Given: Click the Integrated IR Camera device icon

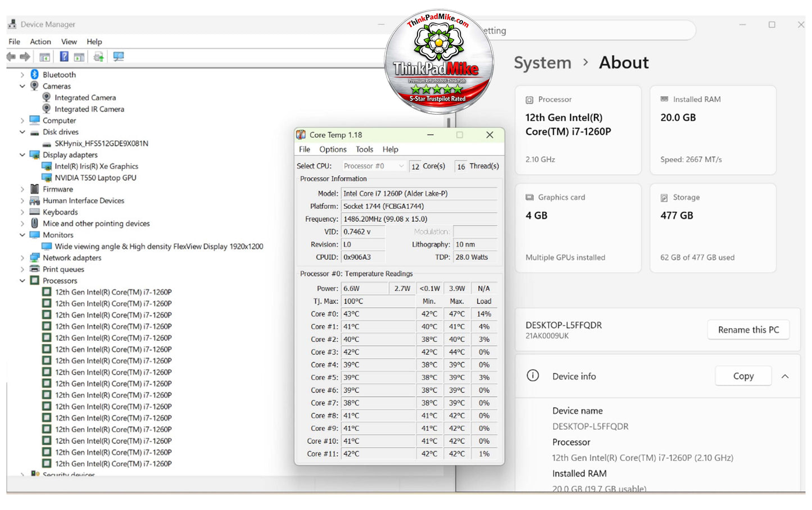Looking at the screenshot, I should [x=47, y=109].
